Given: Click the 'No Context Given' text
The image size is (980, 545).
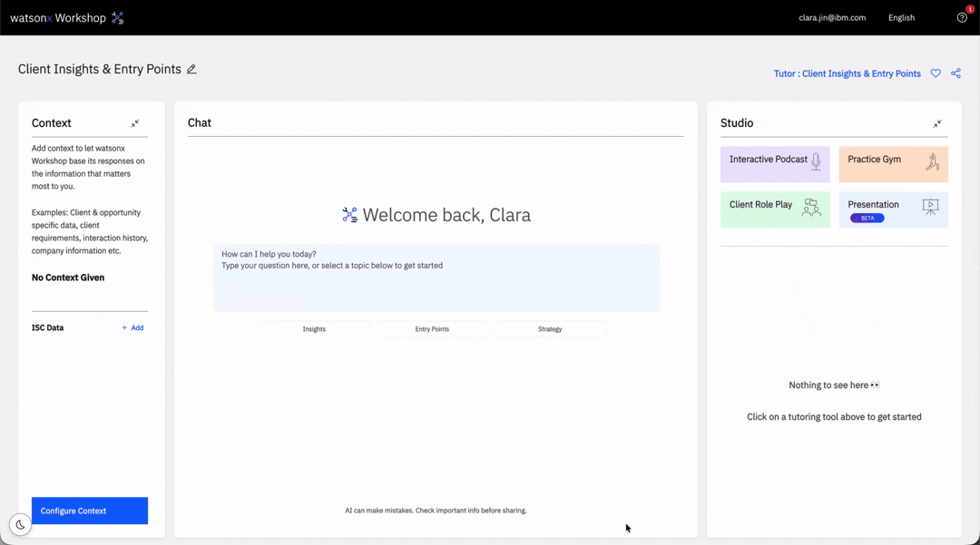Looking at the screenshot, I should [68, 277].
